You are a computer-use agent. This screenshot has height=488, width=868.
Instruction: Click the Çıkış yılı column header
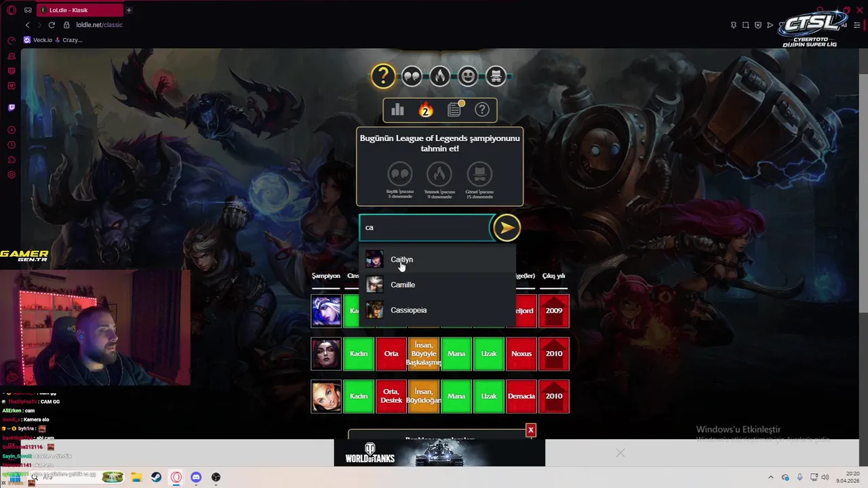(554, 276)
